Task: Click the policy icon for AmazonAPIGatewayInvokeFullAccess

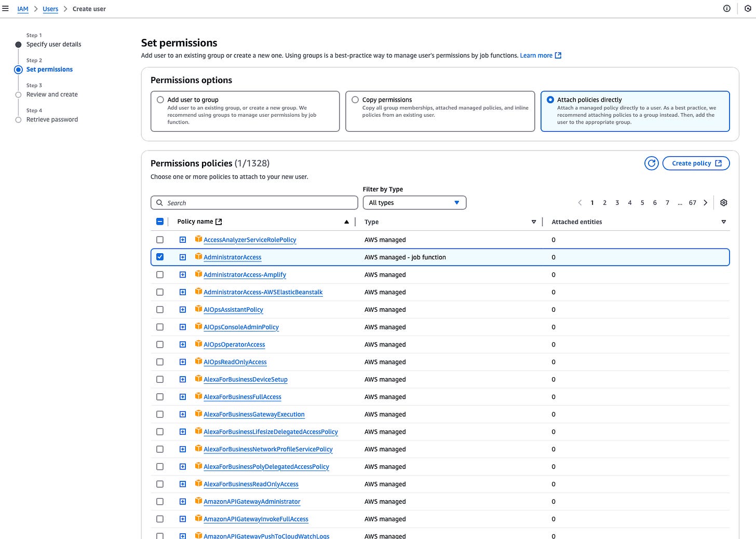Action: 198,518
